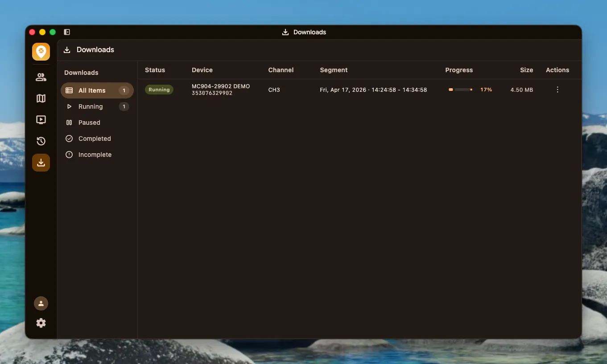Image resolution: width=607 pixels, height=364 pixels.
Task: Click device serial 353076329902
Action: (212, 93)
